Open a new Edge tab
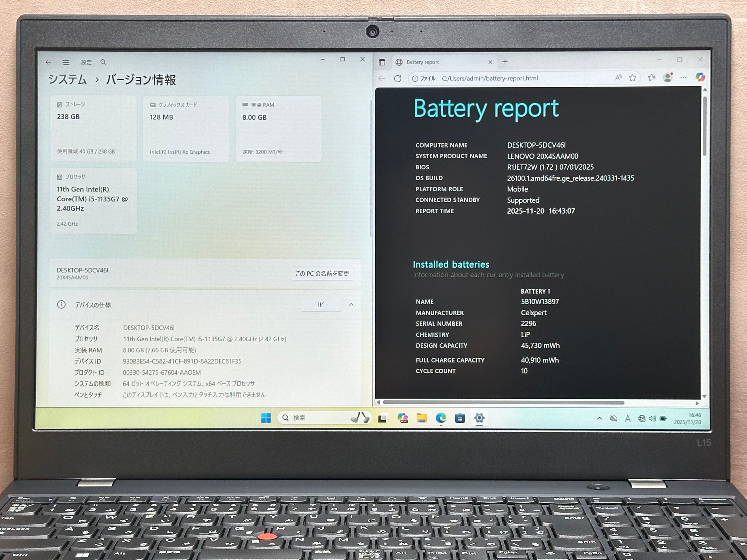 (x=505, y=62)
